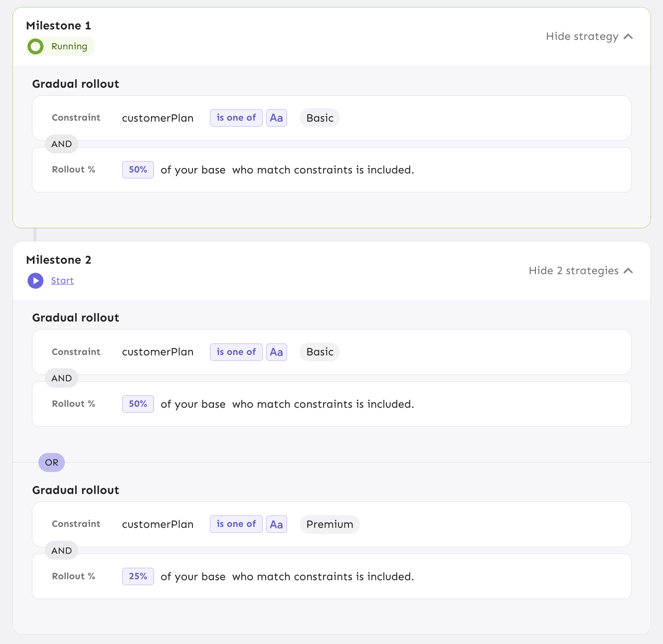Screen dimensions: 663x644
Task: Click the 25% rollout badge
Action: tap(138, 577)
